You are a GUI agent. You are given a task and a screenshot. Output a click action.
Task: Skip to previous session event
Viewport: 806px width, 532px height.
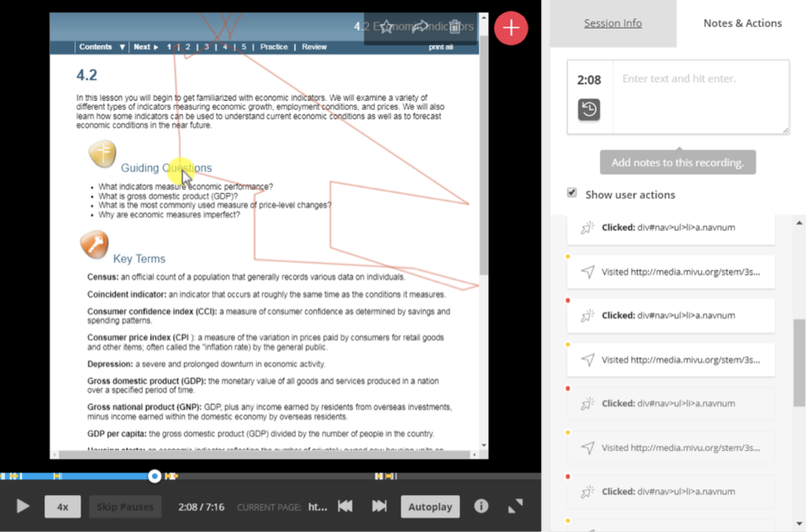(x=345, y=506)
